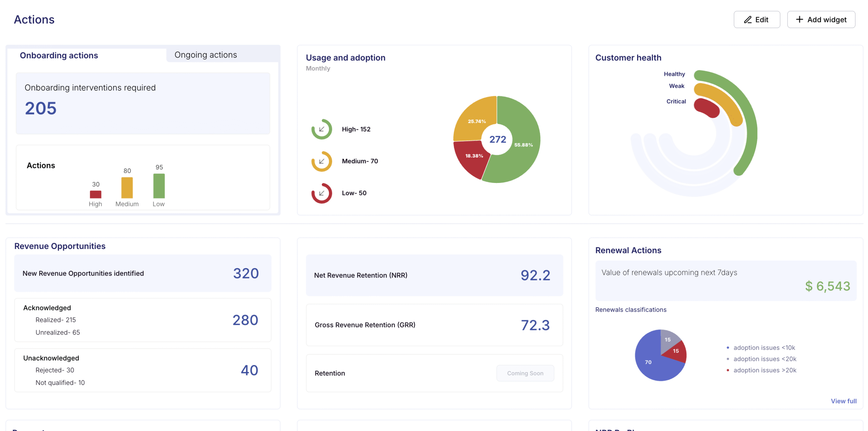Click the red Critical health arc
This screenshot has height=431, width=868.
click(707, 107)
